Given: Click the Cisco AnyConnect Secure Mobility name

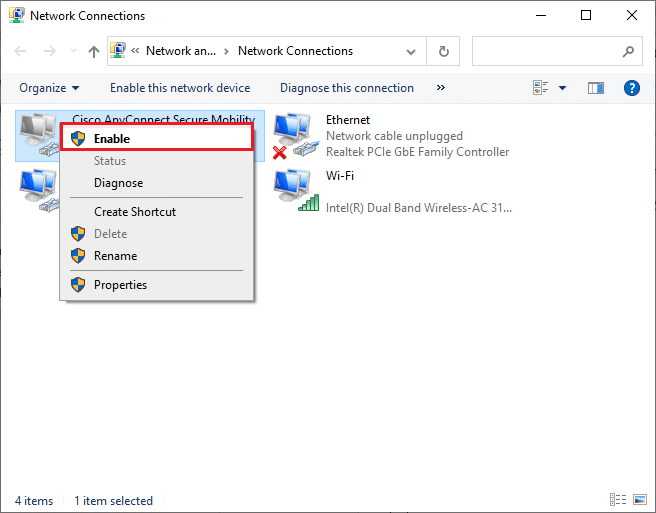Looking at the screenshot, I should click(163, 119).
